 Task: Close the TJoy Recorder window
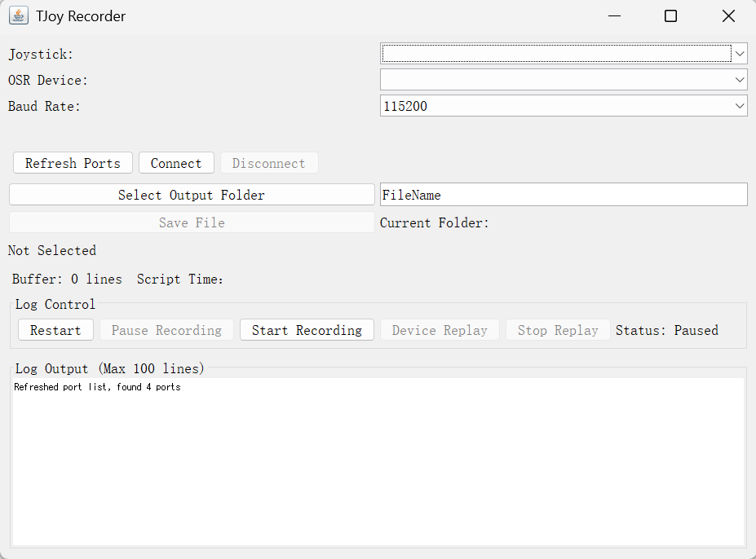(728, 16)
